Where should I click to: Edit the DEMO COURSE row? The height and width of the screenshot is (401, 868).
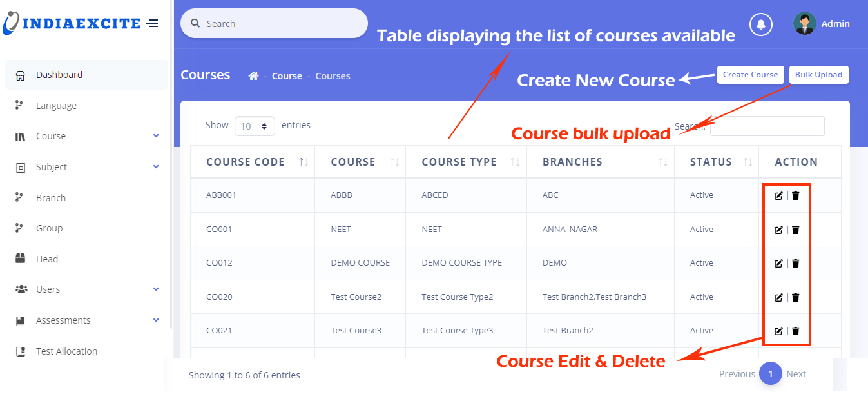(x=778, y=263)
